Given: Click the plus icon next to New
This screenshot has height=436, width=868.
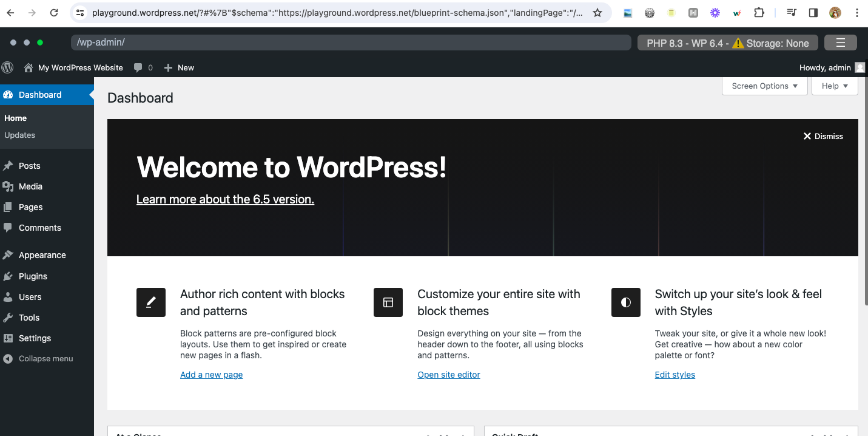Looking at the screenshot, I should tap(169, 67).
